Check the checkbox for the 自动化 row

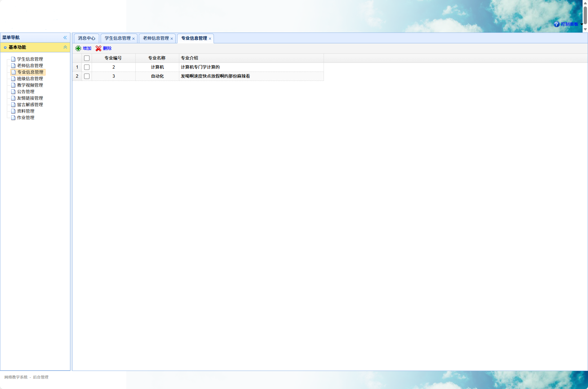click(x=87, y=76)
